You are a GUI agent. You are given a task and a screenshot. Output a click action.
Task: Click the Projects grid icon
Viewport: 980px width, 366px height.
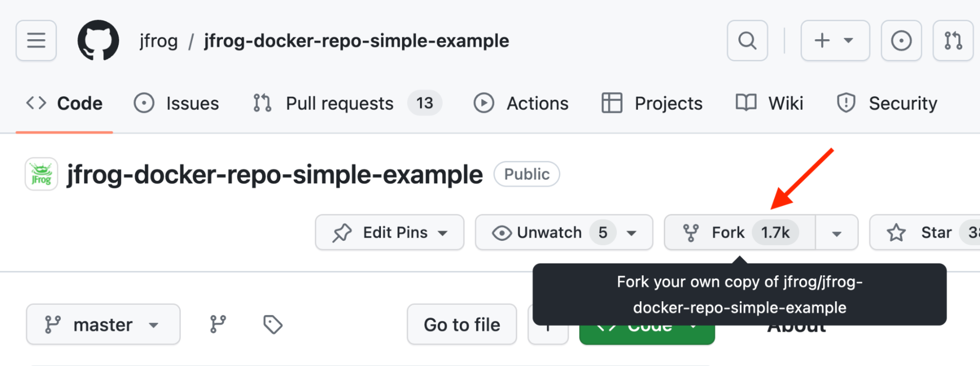pos(611,103)
